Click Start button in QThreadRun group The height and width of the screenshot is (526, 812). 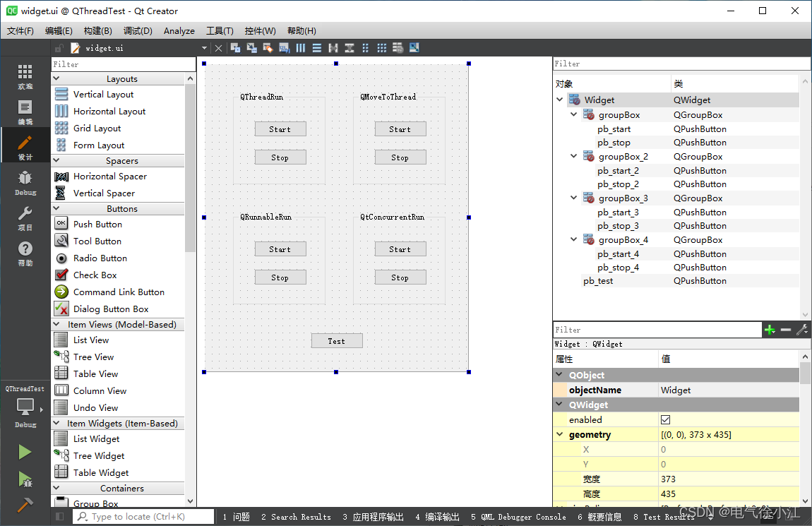280,129
